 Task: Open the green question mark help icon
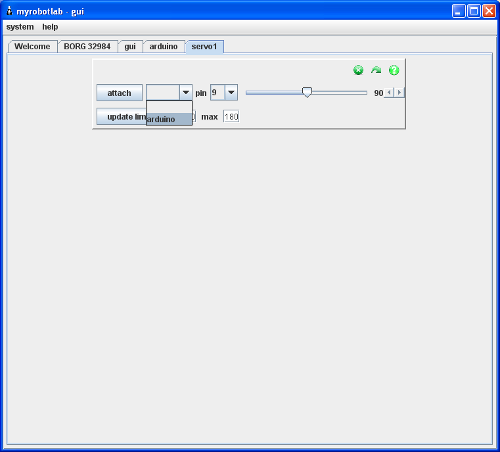394,70
